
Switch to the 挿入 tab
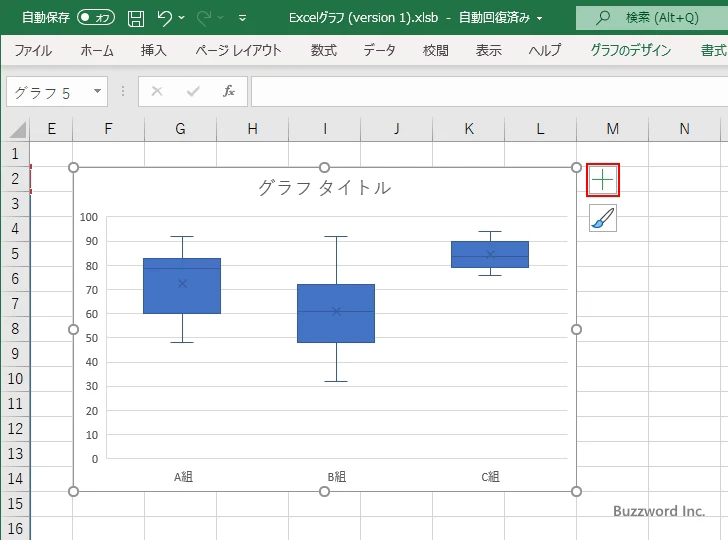coord(154,50)
